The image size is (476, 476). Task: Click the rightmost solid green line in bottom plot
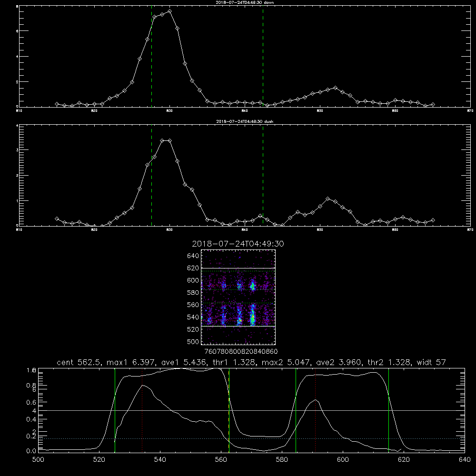[x=388, y=410]
